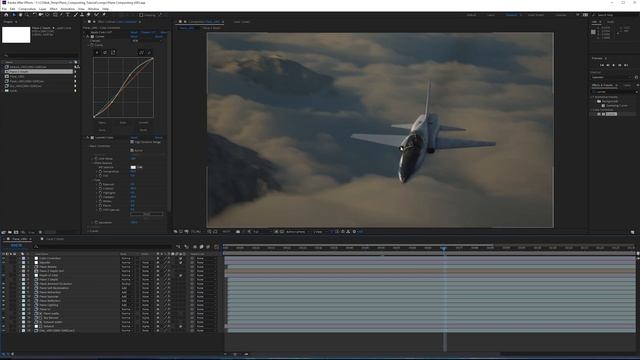Click play button in Preview panel
The height and width of the screenshot is (360, 640).
click(613, 65)
